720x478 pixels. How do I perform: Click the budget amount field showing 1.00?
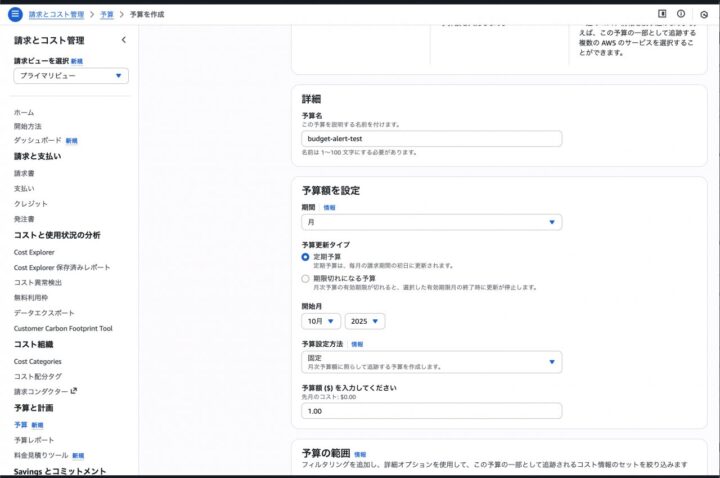[431, 411]
